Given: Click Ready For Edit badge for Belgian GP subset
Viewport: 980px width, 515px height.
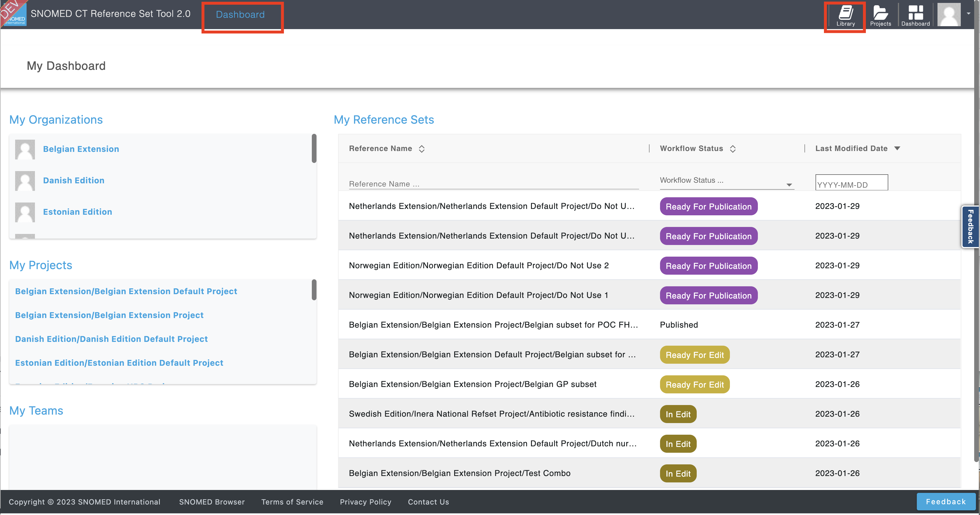Looking at the screenshot, I should pos(695,384).
